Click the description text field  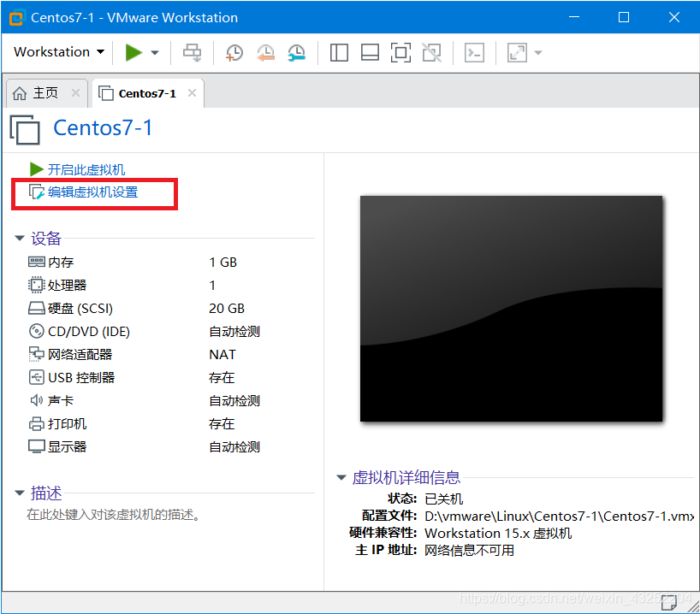tap(114, 515)
